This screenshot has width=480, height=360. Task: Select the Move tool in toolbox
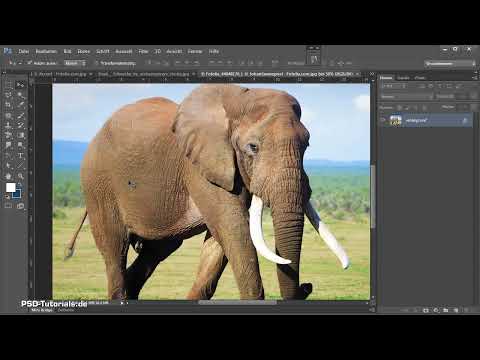[x=20, y=85]
